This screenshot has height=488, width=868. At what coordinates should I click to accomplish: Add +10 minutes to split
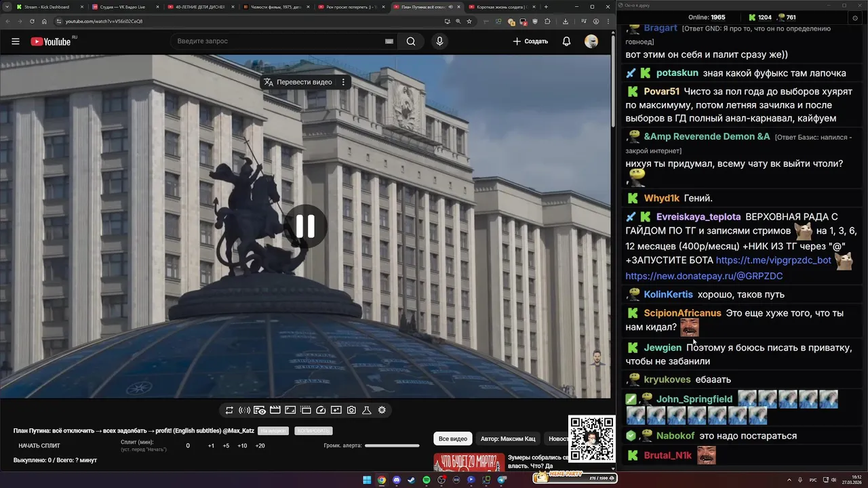242,446
